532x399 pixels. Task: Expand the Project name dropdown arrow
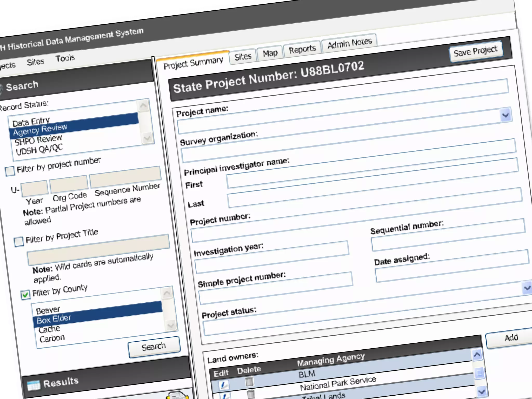[505, 115]
